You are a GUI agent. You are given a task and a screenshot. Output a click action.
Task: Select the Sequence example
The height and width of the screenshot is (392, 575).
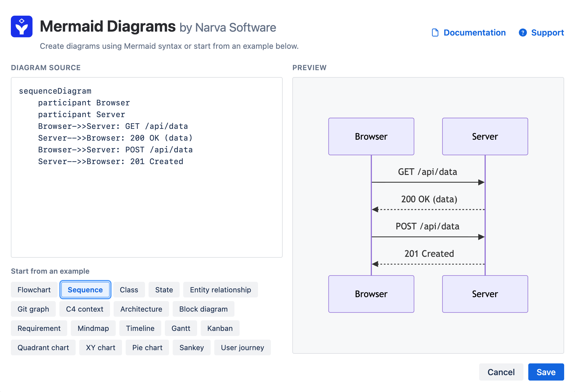(85, 290)
